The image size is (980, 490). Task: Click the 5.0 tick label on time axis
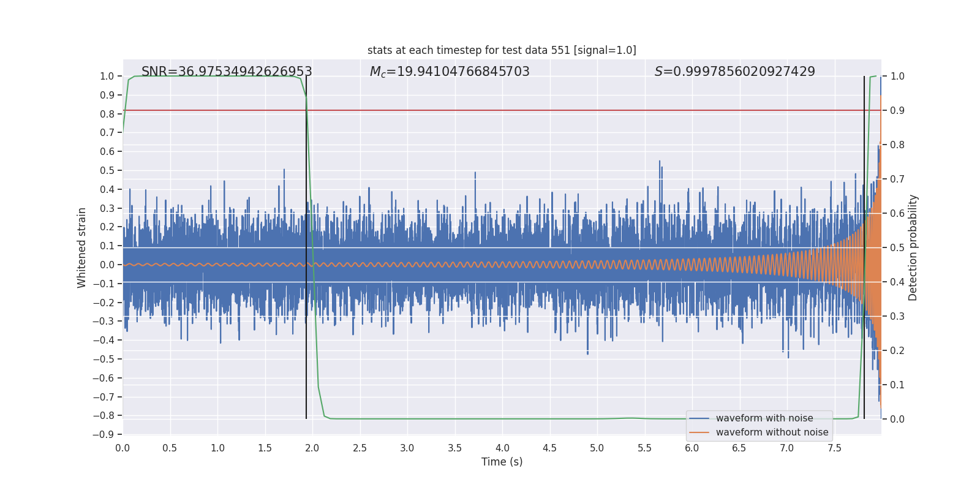(597, 448)
